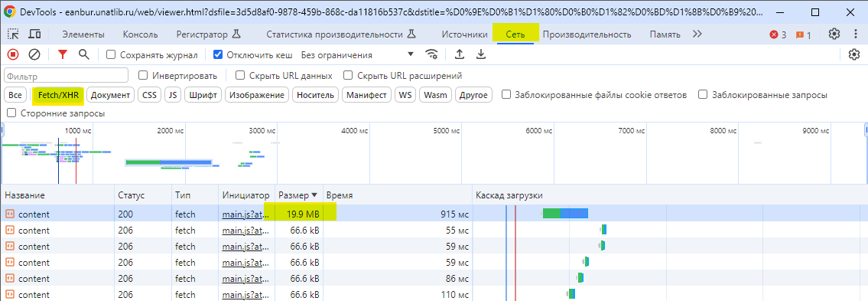
Task: Filter requests by JS type
Action: 173,95
